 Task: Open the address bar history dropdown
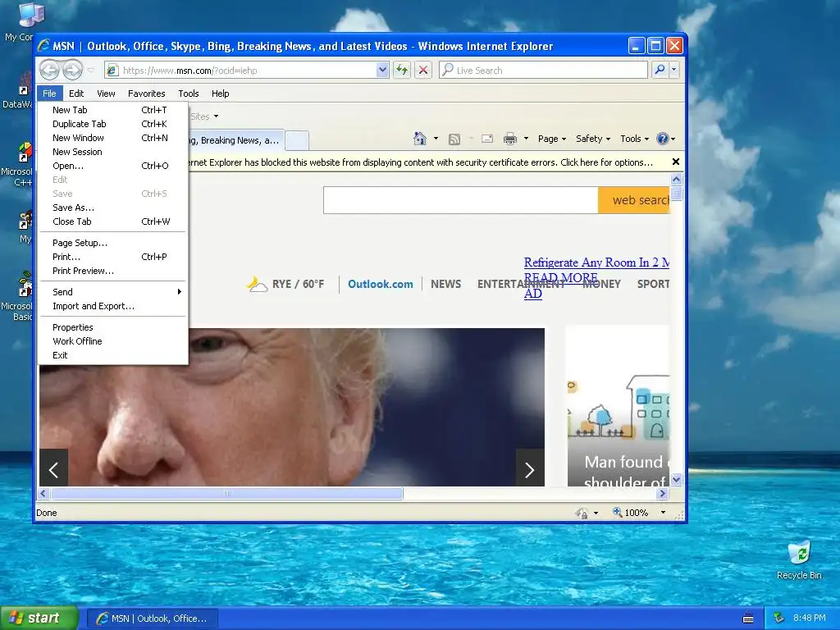pos(382,71)
